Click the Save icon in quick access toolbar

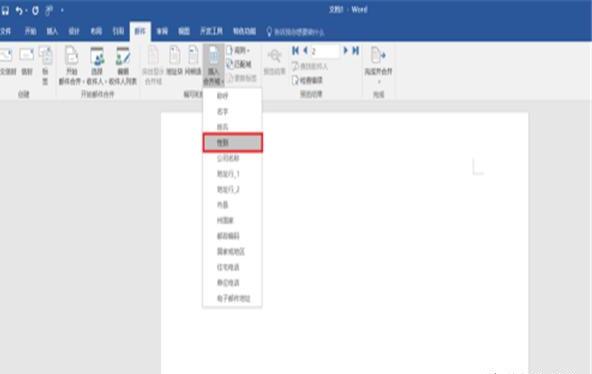coord(5,11)
